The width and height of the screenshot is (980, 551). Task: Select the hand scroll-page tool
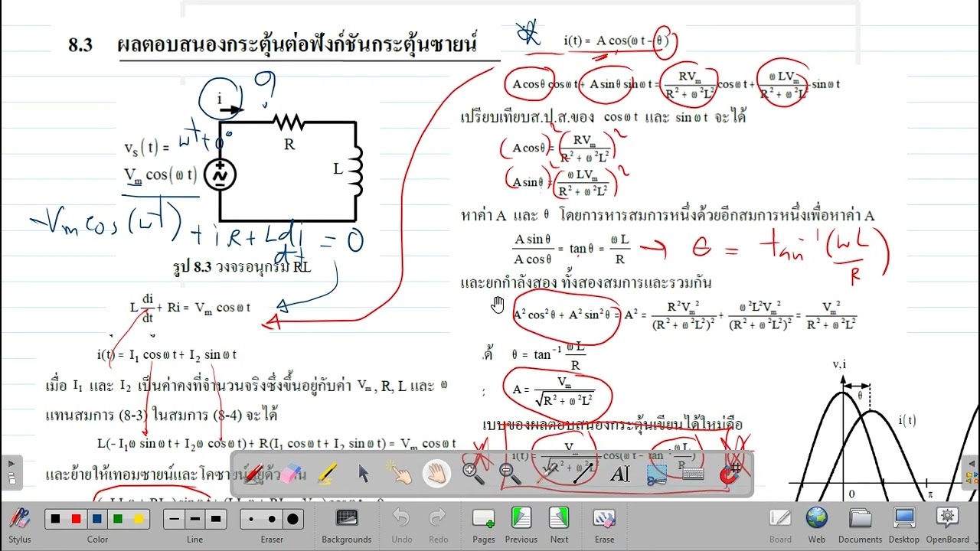[x=437, y=474]
